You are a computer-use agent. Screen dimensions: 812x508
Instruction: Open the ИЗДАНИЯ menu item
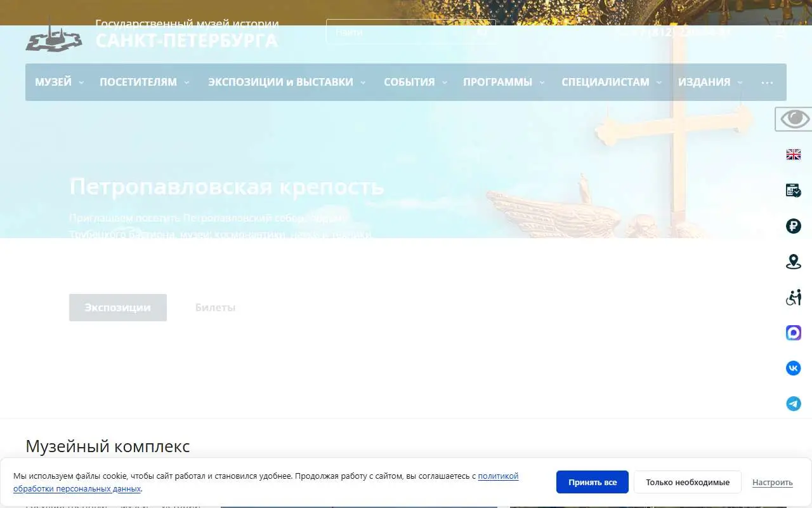[x=704, y=82]
